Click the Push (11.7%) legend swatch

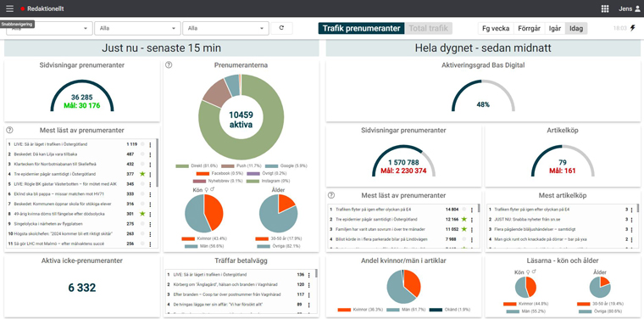pos(228,166)
